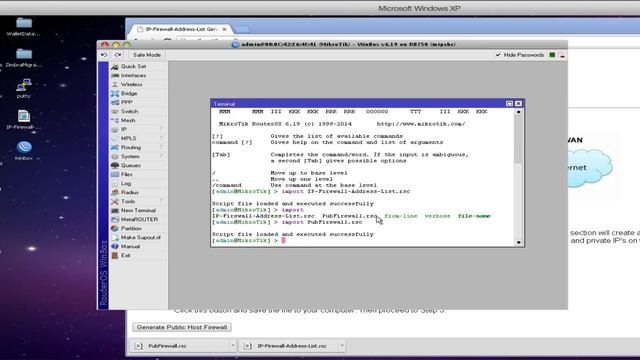The image size is (640, 360).
Task: Open the MetaROUTER menu item
Action: 138,219
